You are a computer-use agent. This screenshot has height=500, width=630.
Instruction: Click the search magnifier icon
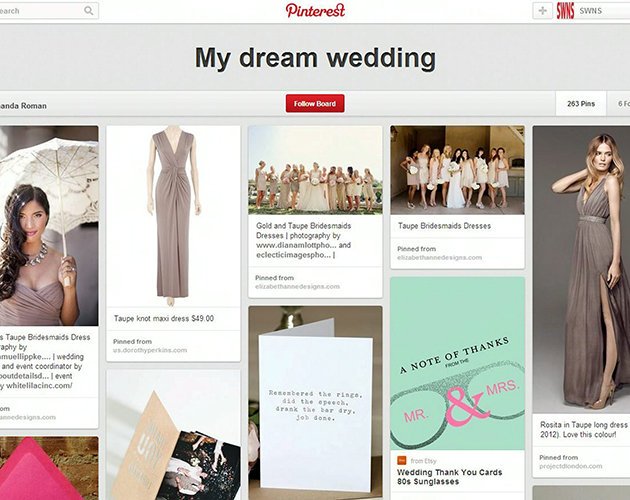coord(89,11)
